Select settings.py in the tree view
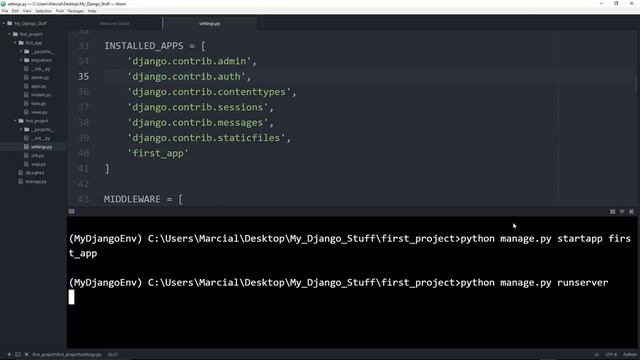Screen dimensions: 640x360 point(38,147)
